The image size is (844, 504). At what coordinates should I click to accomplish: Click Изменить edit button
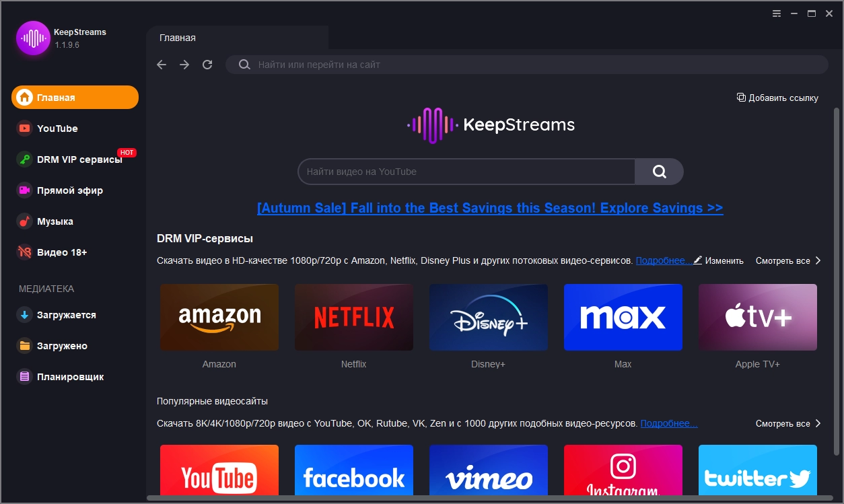(x=718, y=260)
